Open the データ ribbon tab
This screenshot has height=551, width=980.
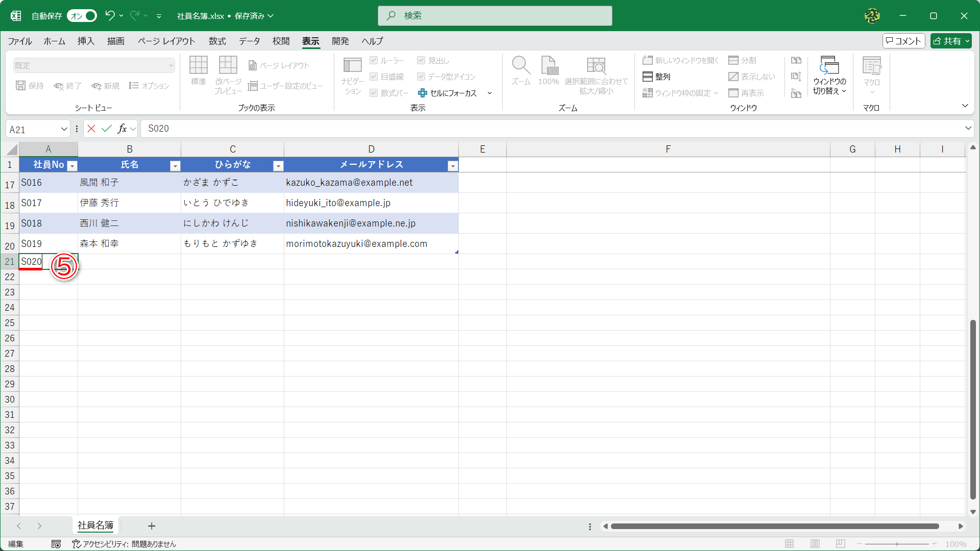[x=249, y=41]
